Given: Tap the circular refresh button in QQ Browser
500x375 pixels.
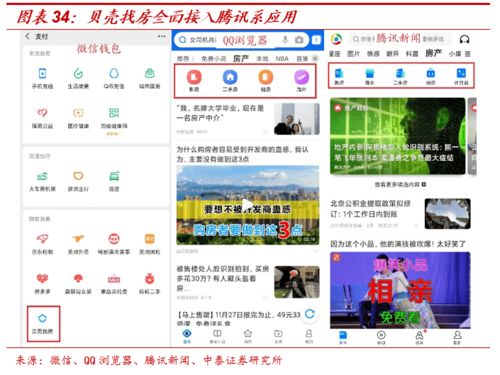Looking at the screenshot, I should pos(310,314).
